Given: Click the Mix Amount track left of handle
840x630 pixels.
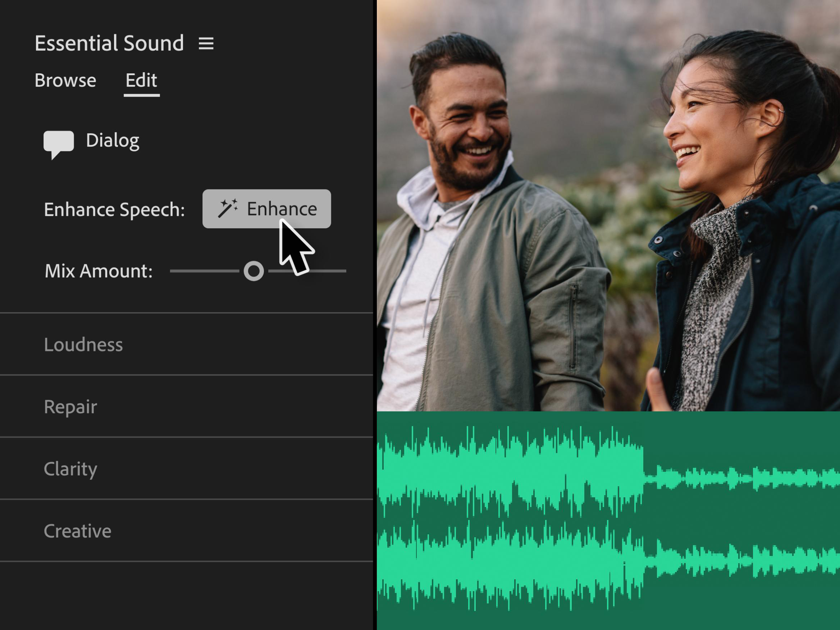Looking at the screenshot, I should click(x=204, y=271).
